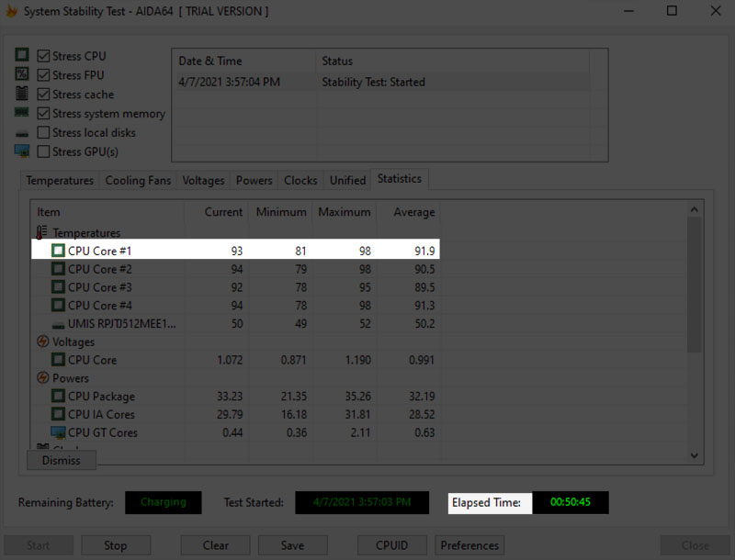
Task: Click the monitor icon of CPU GT Cores row
Action: click(58, 432)
